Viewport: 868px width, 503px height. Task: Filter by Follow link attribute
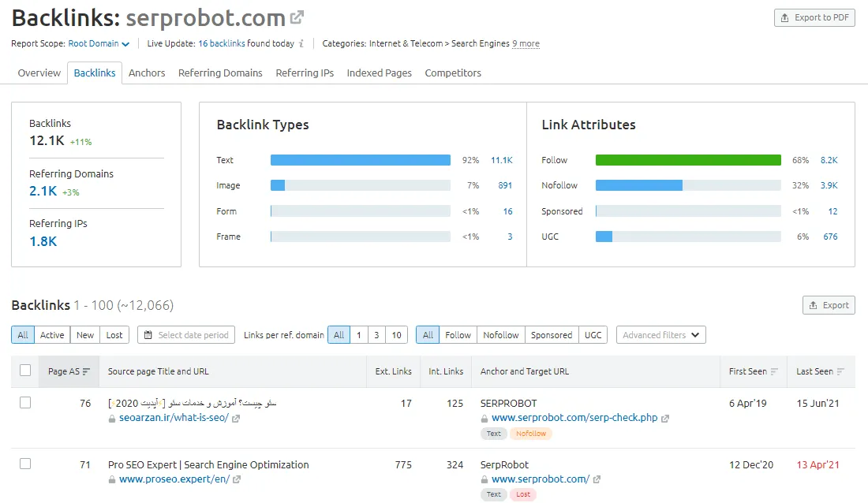tap(458, 335)
